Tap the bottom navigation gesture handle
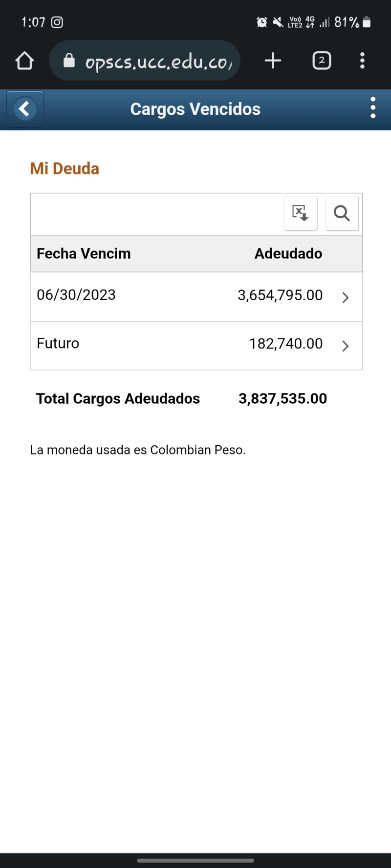 (195, 860)
